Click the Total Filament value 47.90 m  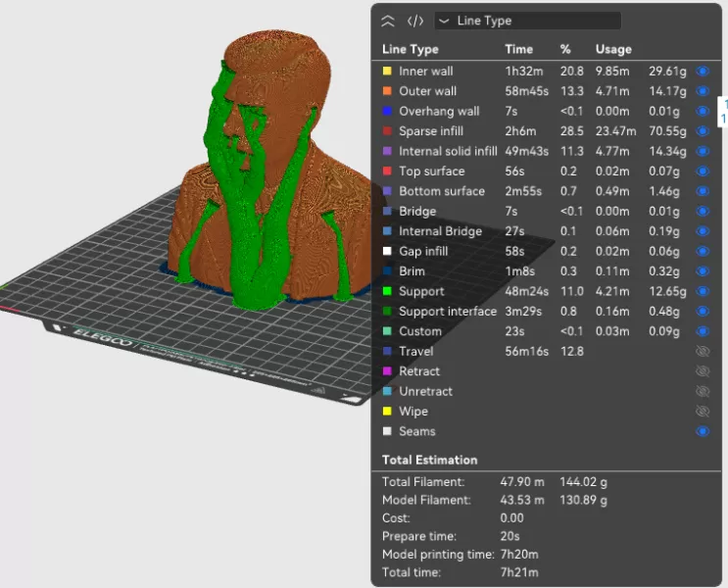522,481
